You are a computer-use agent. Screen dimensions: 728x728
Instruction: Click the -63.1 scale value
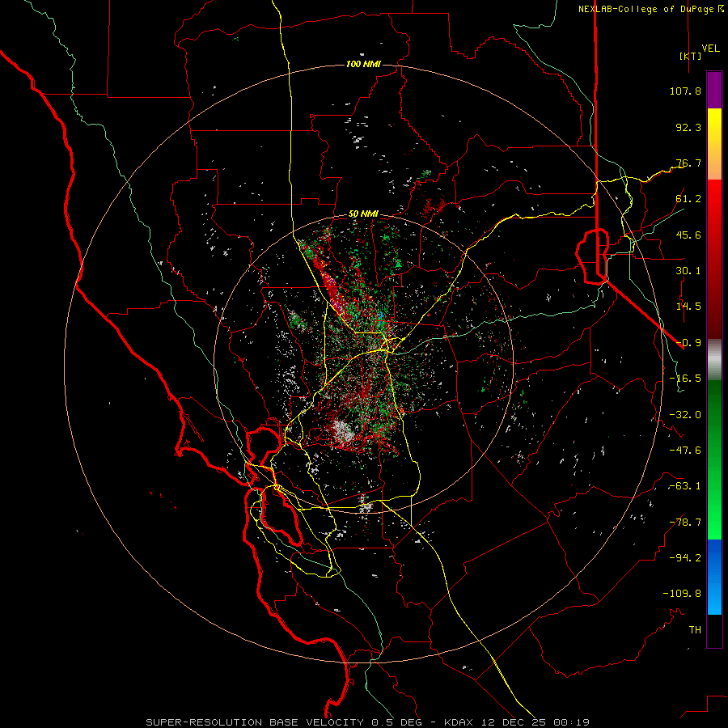(685, 486)
